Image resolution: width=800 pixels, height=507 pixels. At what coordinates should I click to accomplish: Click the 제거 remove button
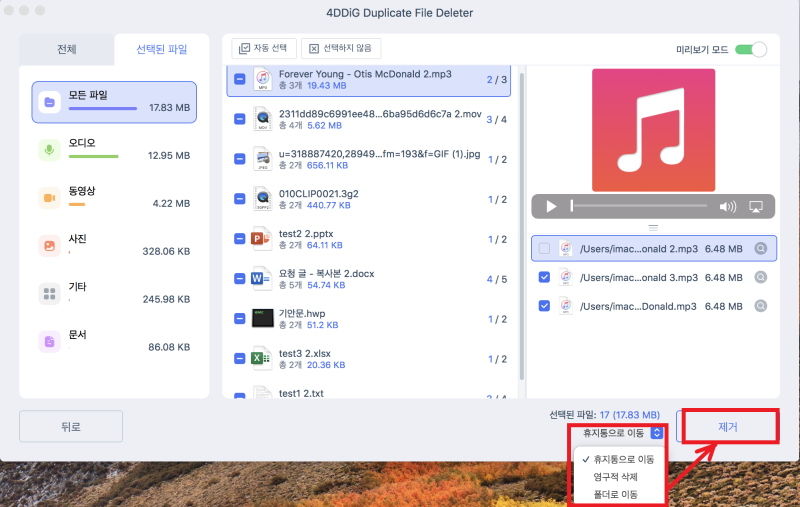pyautogui.click(x=728, y=426)
